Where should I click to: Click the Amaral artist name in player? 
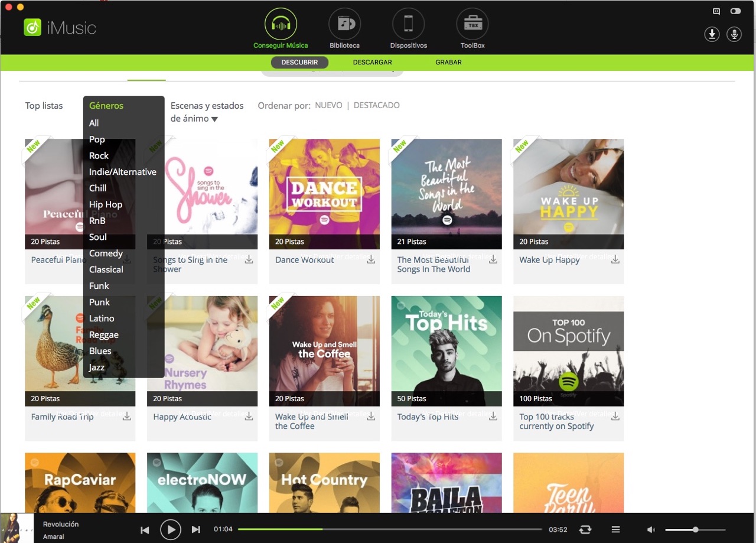(x=54, y=537)
